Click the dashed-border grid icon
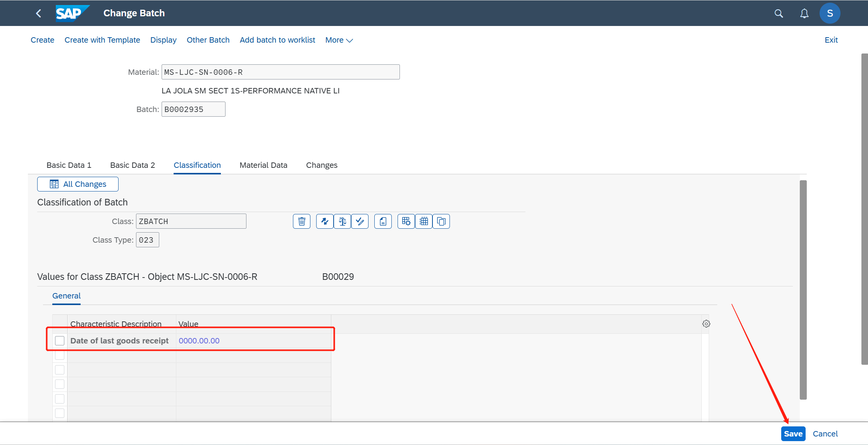The image size is (868, 445). click(424, 221)
